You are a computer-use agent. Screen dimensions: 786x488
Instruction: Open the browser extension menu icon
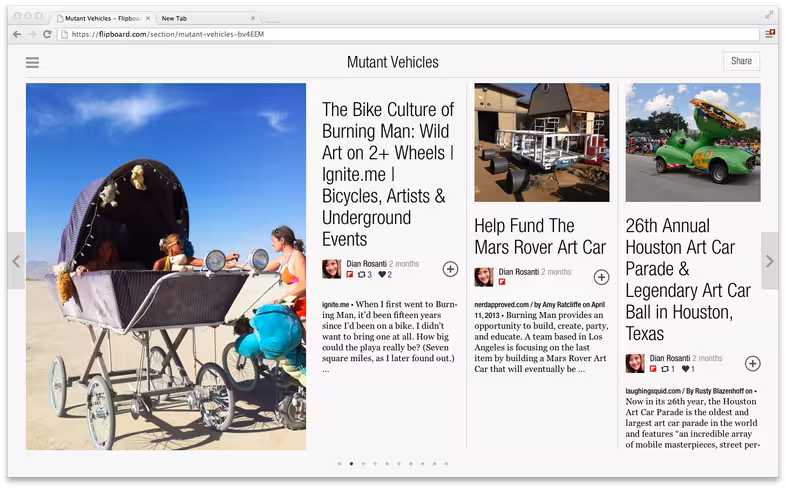[769, 34]
